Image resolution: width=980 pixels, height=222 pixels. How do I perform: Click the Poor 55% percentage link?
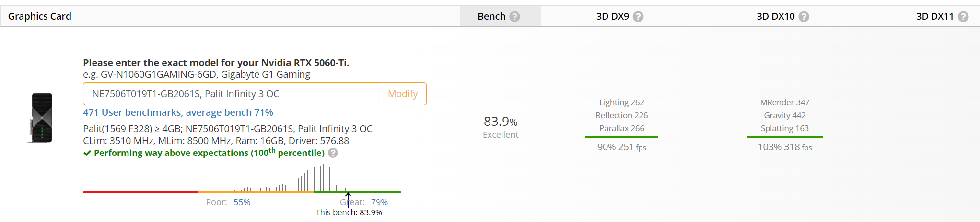[242, 202]
